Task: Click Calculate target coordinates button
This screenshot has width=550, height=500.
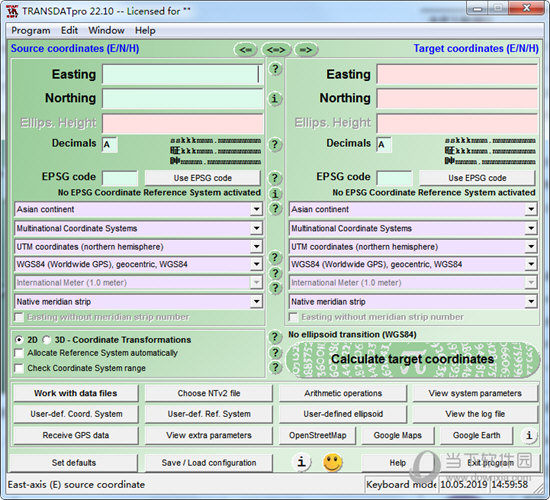Action: pyautogui.click(x=412, y=359)
